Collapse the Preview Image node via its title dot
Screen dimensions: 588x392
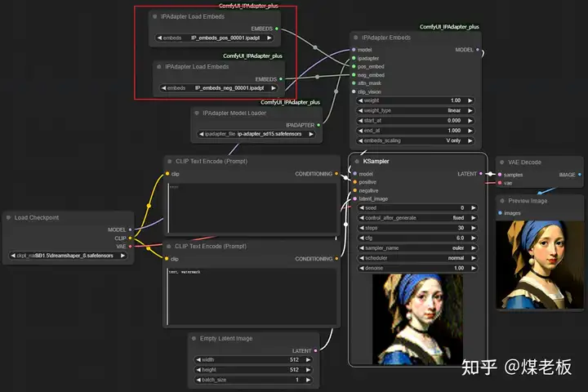[x=502, y=201]
